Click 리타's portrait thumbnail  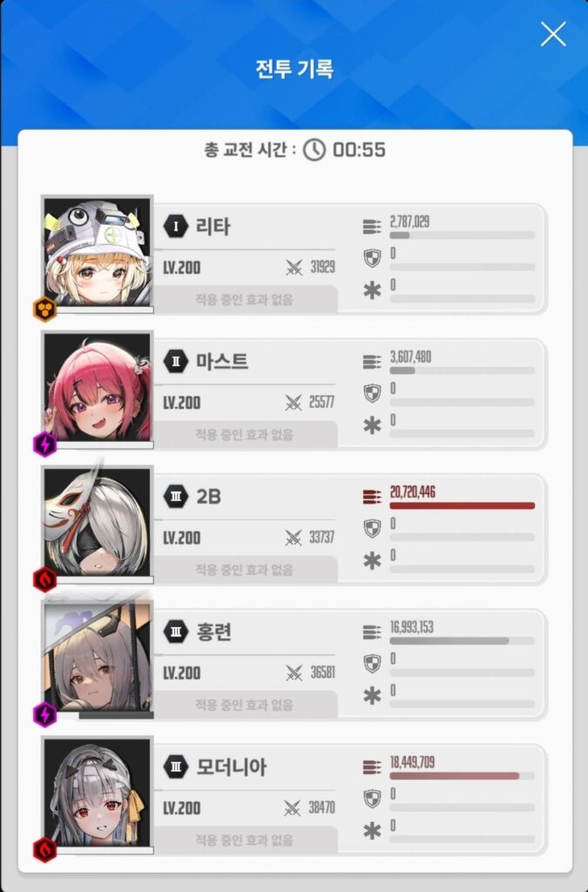pos(98,253)
